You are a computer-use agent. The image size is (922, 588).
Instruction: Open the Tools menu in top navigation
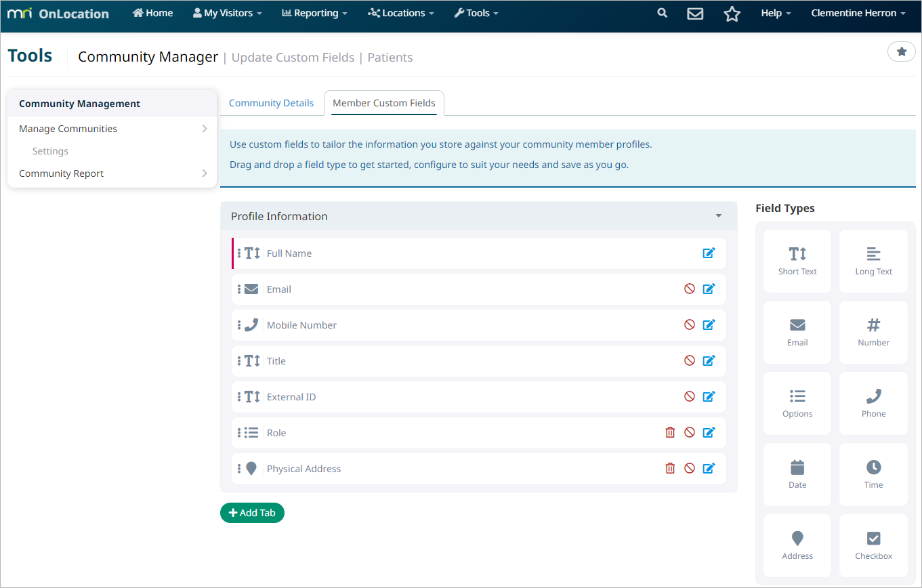click(476, 12)
